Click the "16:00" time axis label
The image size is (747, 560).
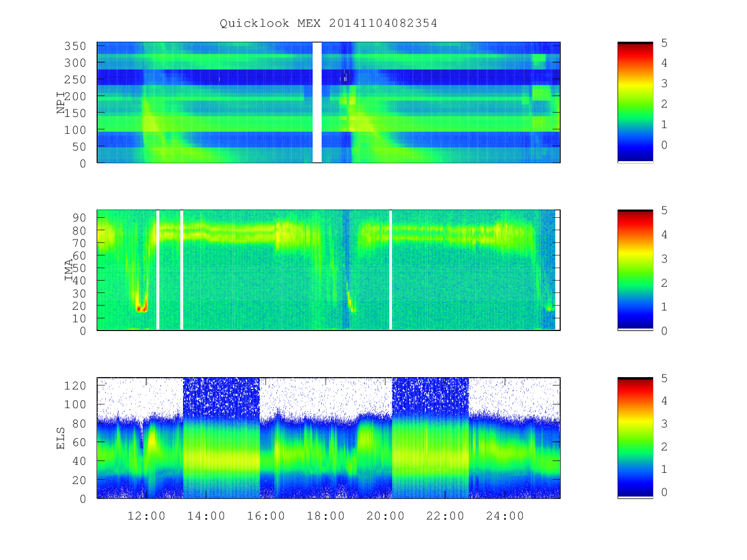coord(266,516)
